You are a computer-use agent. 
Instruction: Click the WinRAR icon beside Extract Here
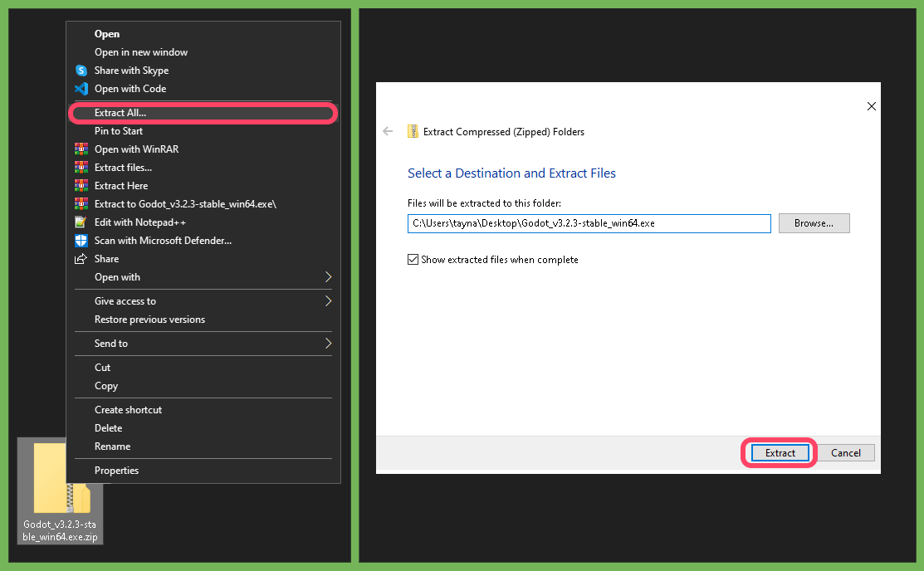(x=81, y=186)
